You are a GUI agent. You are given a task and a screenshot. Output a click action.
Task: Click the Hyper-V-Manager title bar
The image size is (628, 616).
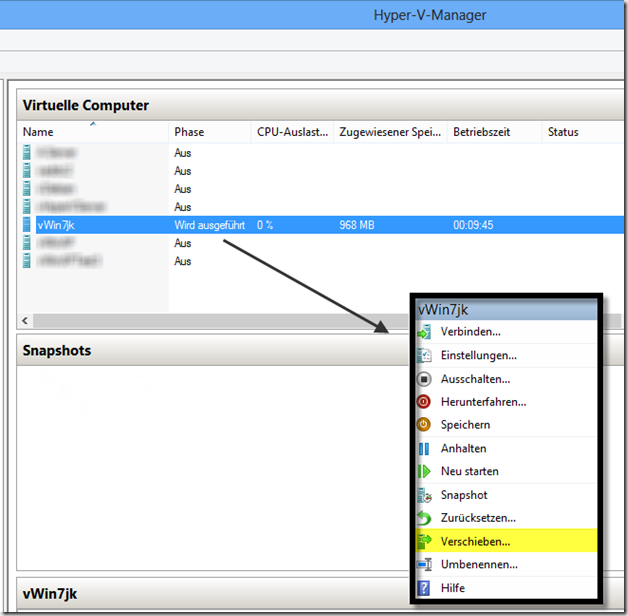[x=312, y=15]
